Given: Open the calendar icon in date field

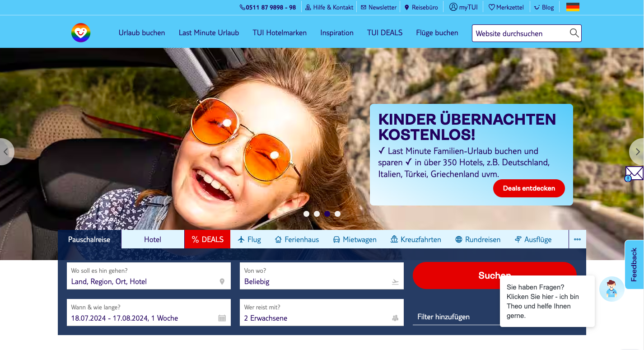Looking at the screenshot, I should coord(222,318).
